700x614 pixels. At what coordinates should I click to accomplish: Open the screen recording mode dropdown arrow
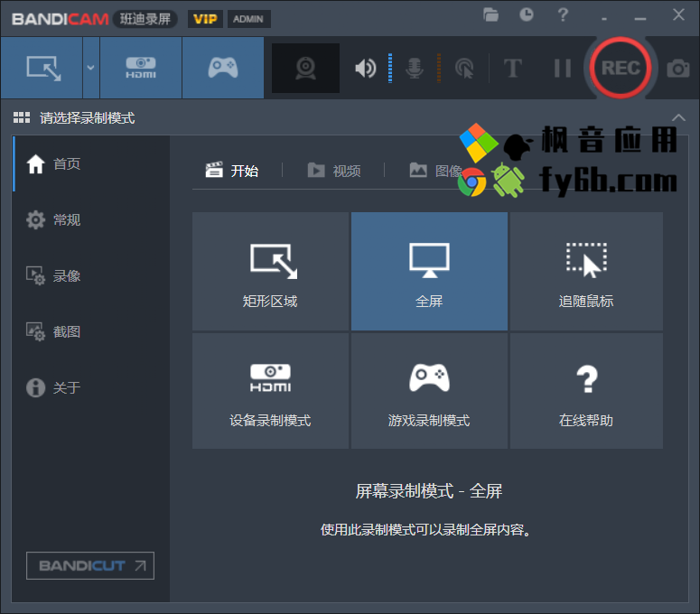90,68
